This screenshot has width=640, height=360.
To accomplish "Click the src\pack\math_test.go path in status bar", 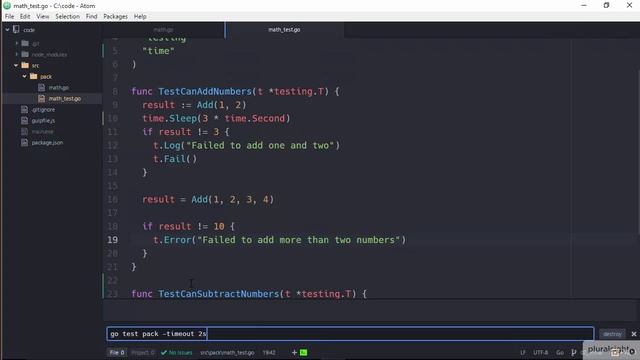I will pyautogui.click(x=227, y=352).
